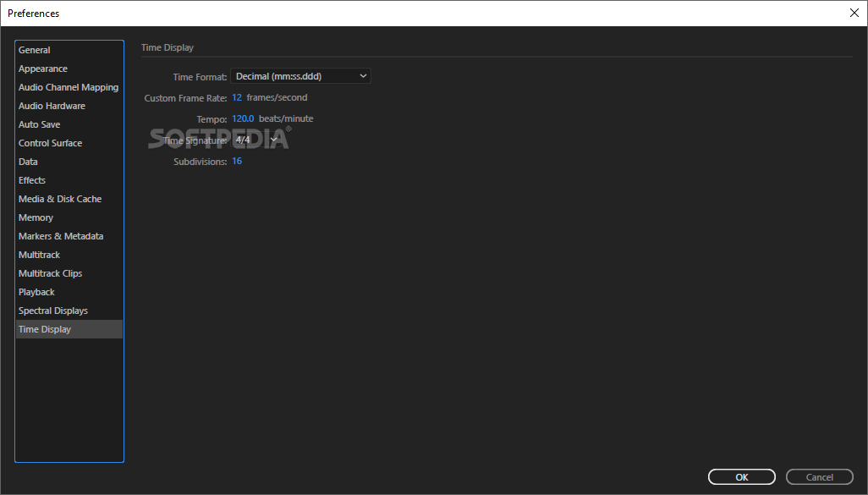Open the General preferences category
The height and width of the screenshot is (495, 868).
(69, 50)
